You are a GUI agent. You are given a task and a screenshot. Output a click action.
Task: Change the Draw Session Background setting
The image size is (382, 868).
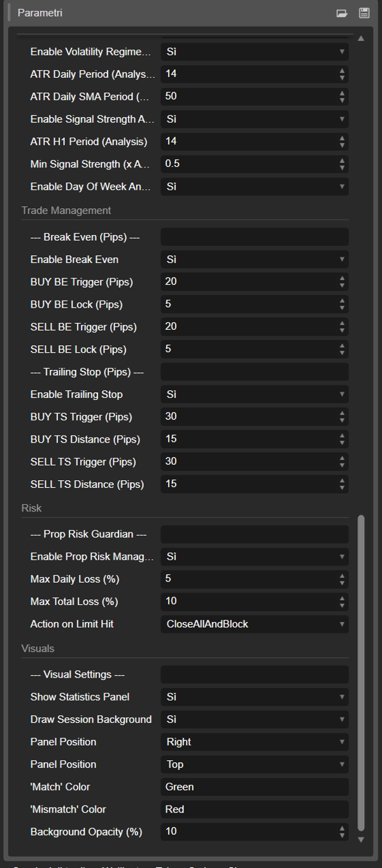pos(255,719)
